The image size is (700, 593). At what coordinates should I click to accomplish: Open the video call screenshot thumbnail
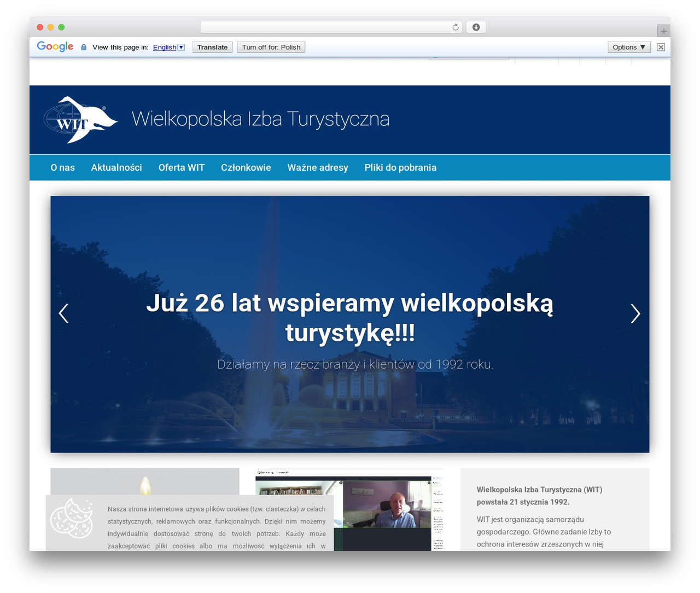click(349, 509)
